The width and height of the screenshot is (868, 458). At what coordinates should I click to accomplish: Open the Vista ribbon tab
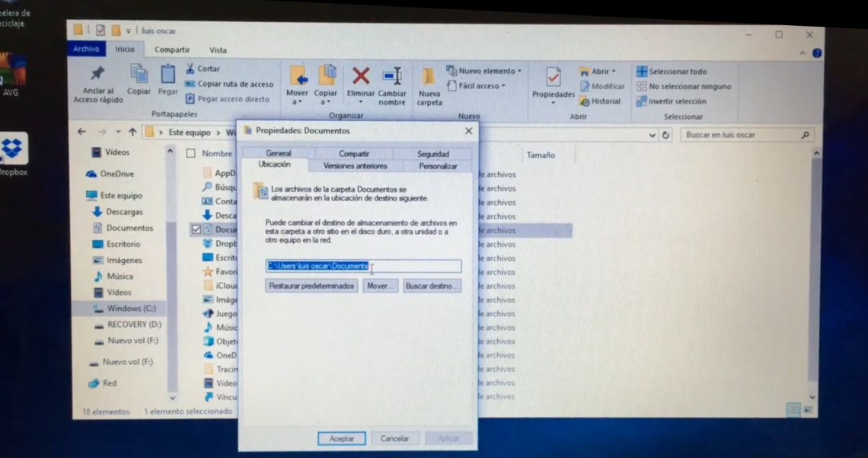tap(218, 50)
